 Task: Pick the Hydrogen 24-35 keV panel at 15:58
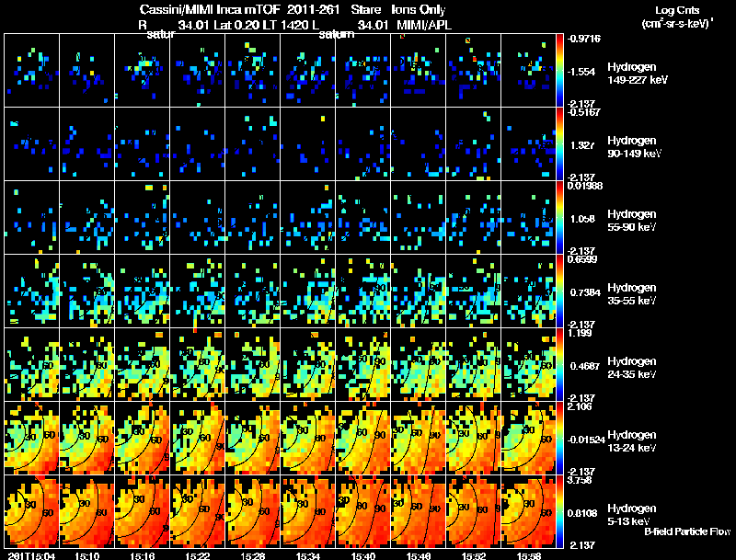pyautogui.click(x=528, y=365)
